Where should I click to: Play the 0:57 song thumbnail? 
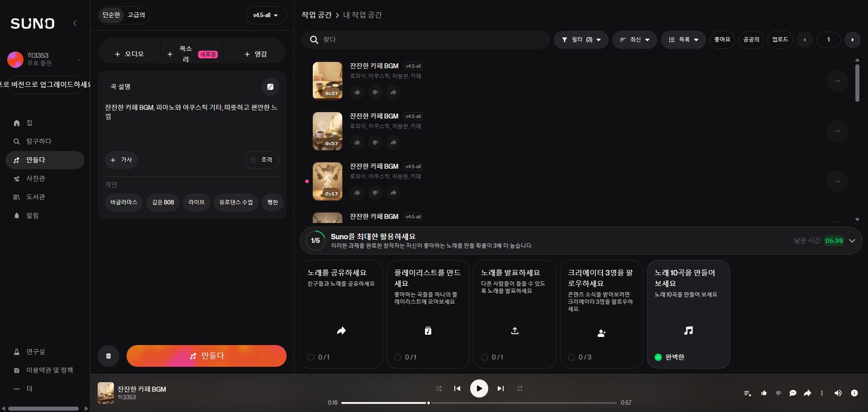328,131
